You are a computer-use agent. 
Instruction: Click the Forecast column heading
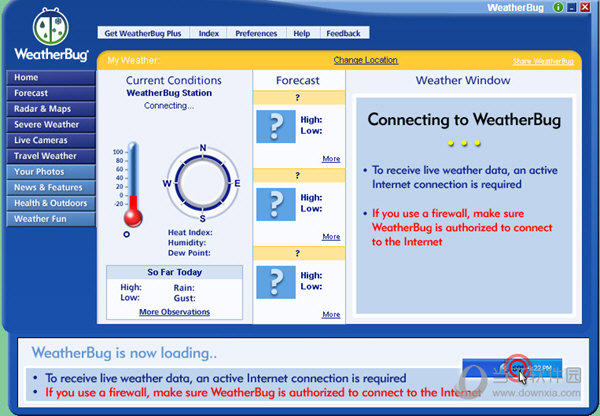click(298, 80)
